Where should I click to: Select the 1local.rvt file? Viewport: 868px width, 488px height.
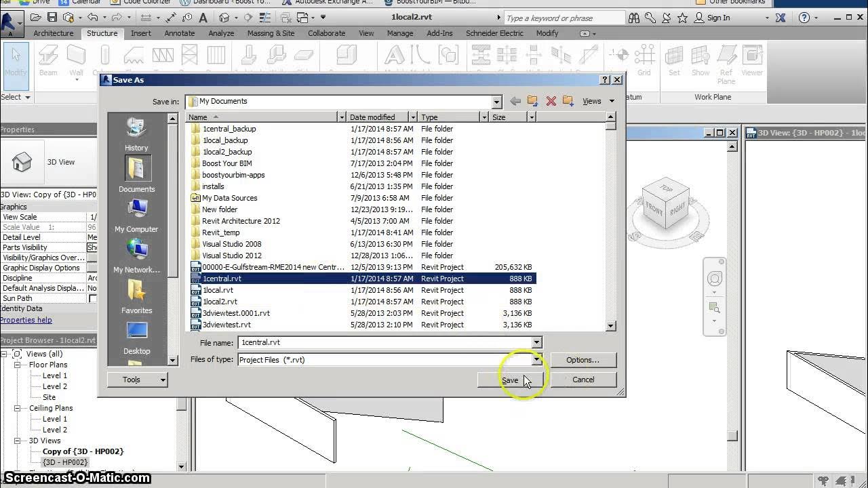click(x=218, y=290)
